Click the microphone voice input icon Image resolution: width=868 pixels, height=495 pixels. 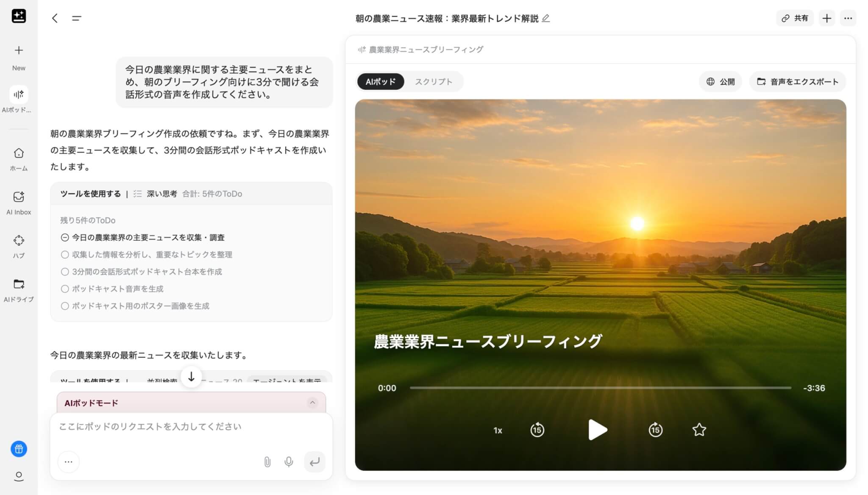click(289, 462)
